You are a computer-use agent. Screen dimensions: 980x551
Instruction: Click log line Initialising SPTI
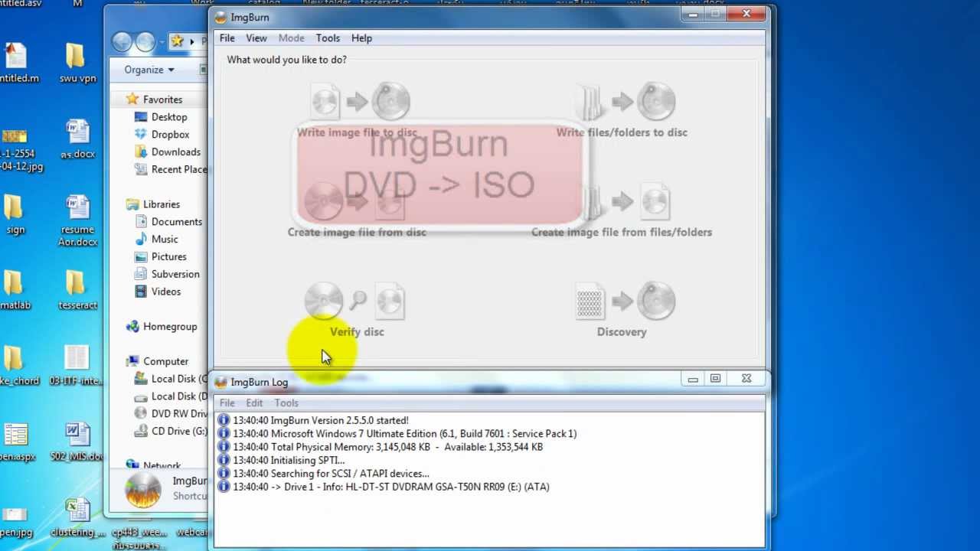tap(289, 460)
